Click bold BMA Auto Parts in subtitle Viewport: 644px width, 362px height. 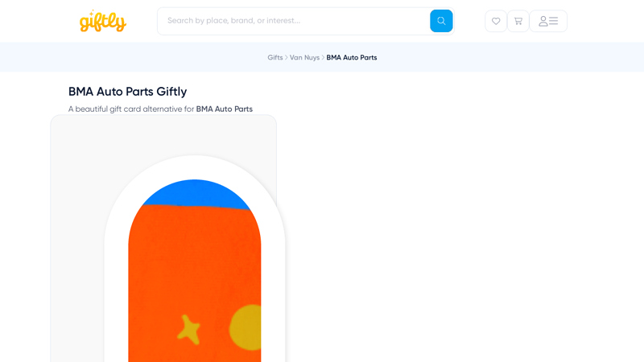(224, 109)
